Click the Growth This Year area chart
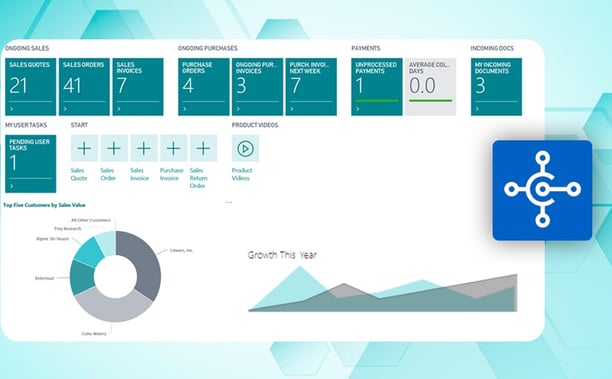 point(383,289)
